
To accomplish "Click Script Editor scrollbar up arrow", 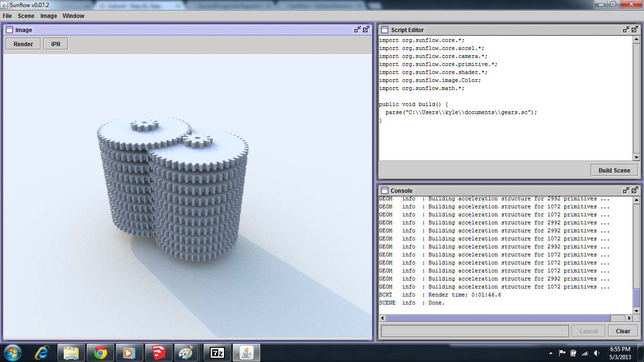I will [x=636, y=40].
